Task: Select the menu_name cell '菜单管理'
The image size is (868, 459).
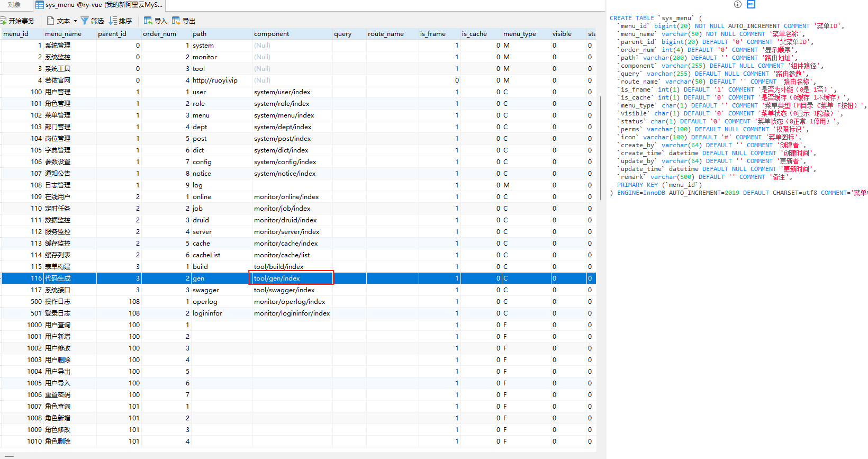Action: point(70,115)
